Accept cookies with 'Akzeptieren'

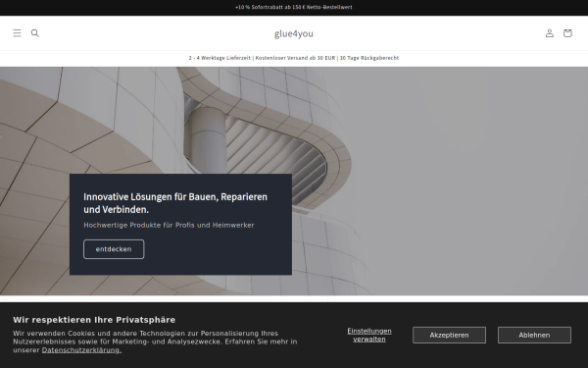tap(449, 335)
